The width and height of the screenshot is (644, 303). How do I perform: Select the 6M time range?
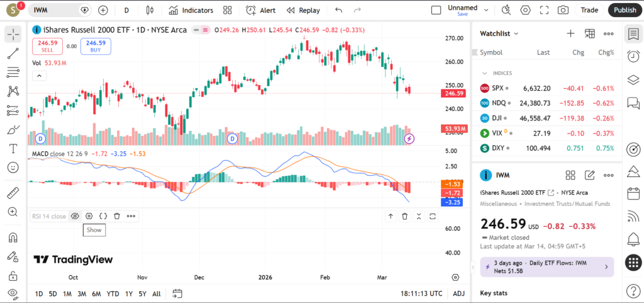pos(96,294)
